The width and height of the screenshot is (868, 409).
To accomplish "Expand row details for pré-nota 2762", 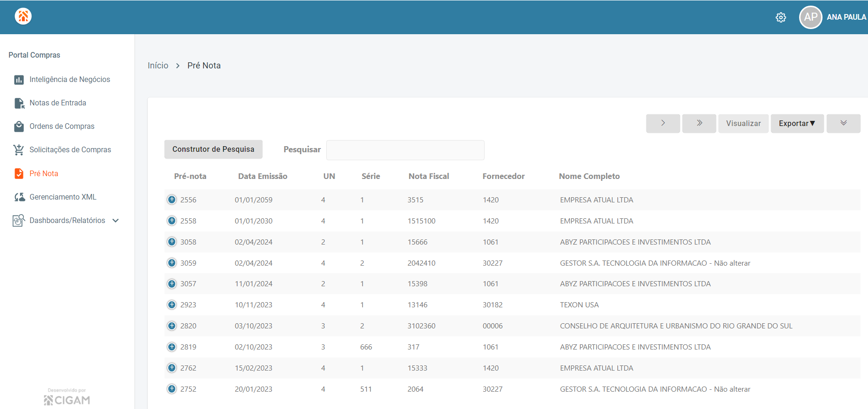I will [172, 368].
